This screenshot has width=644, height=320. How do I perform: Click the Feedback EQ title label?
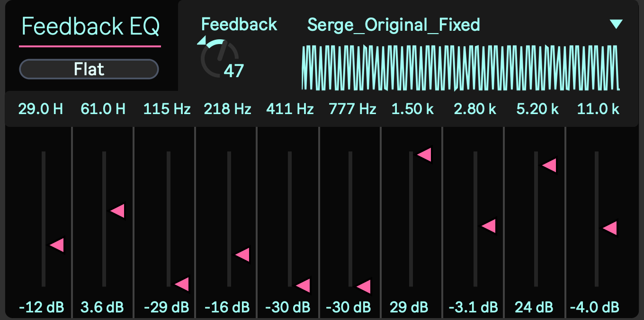[90, 27]
